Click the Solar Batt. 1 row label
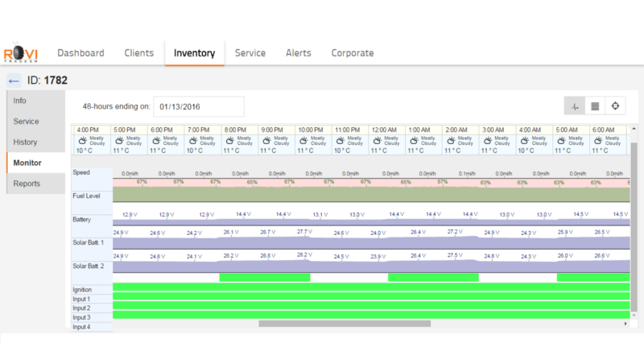The width and height of the screenshot is (644, 343). pyautogui.click(x=89, y=243)
